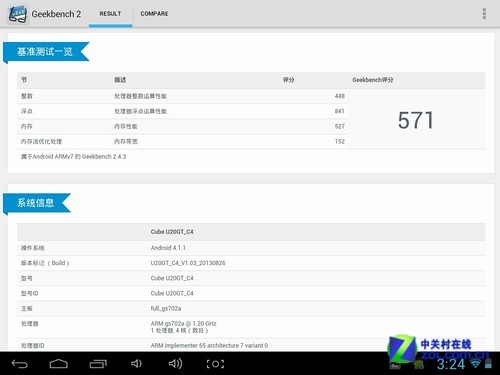Tap the 操作系统 row label

click(32, 248)
